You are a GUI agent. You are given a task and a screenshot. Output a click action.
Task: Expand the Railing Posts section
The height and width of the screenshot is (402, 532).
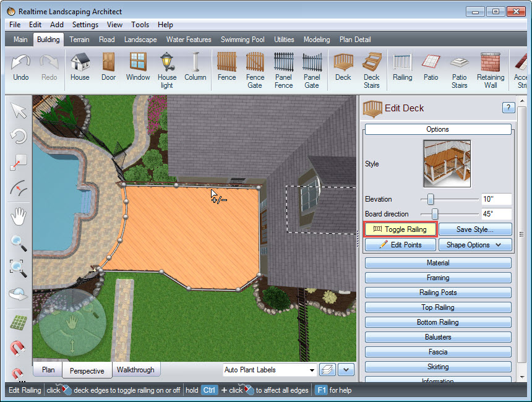click(x=438, y=293)
